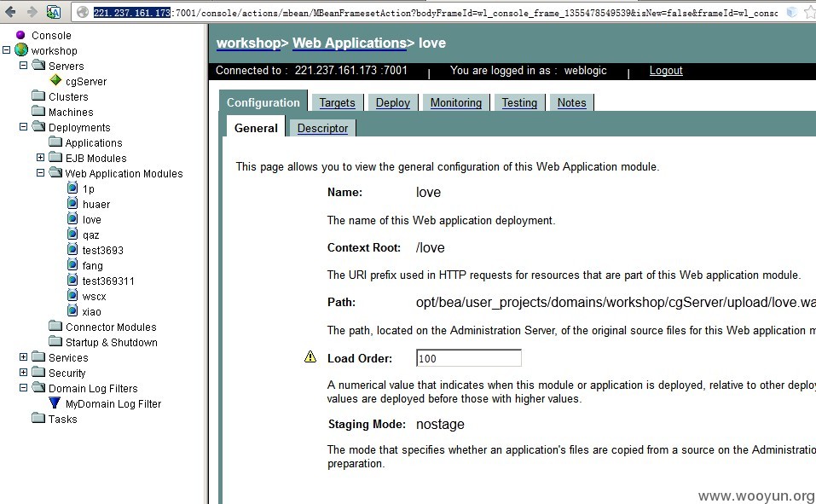Click the Logout link
Image resolution: width=816 pixels, height=504 pixels.
point(666,71)
